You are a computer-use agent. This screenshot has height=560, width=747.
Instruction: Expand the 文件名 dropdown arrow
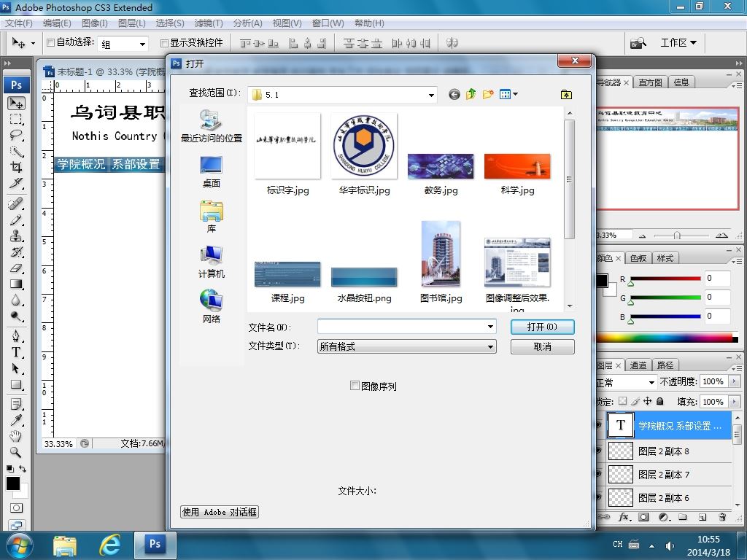(490, 327)
